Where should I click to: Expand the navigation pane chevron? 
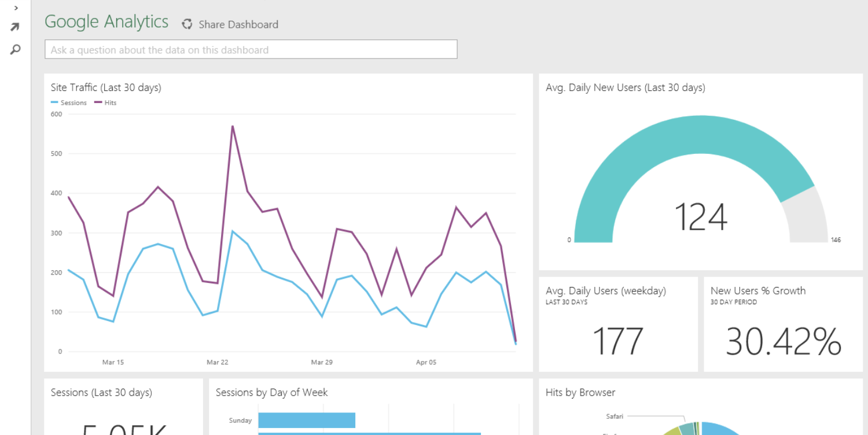(x=16, y=8)
